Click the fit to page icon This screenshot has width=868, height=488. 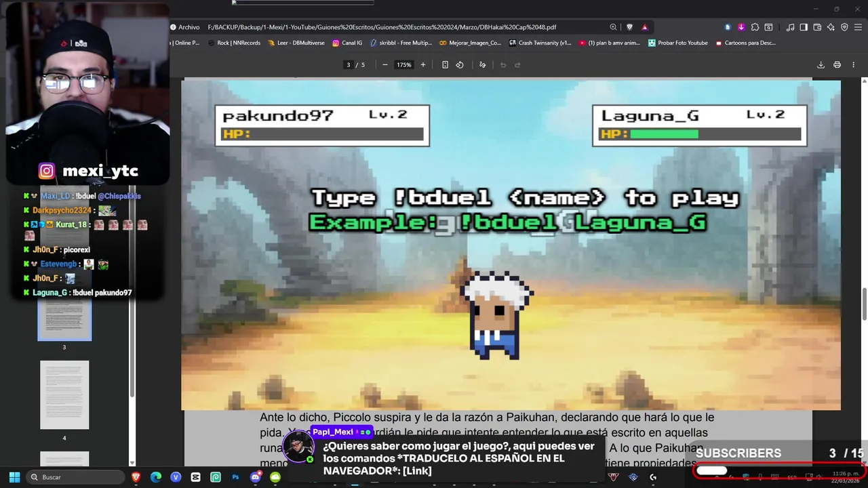445,65
